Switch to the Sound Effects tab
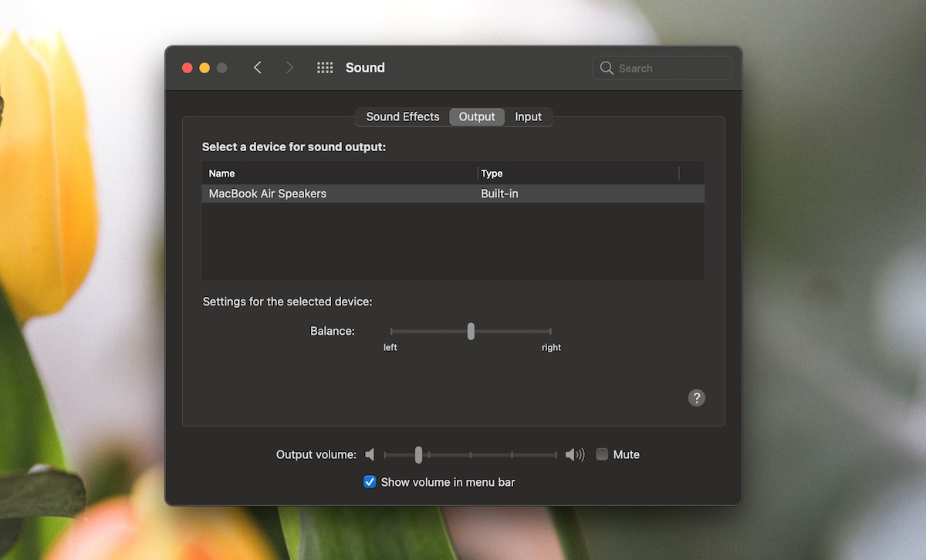 point(402,116)
